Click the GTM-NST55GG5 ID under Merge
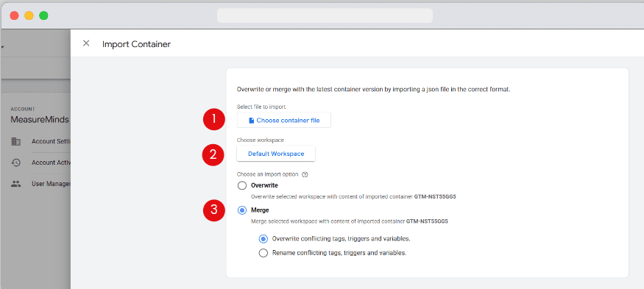The width and height of the screenshot is (644, 289). [x=427, y=221]
